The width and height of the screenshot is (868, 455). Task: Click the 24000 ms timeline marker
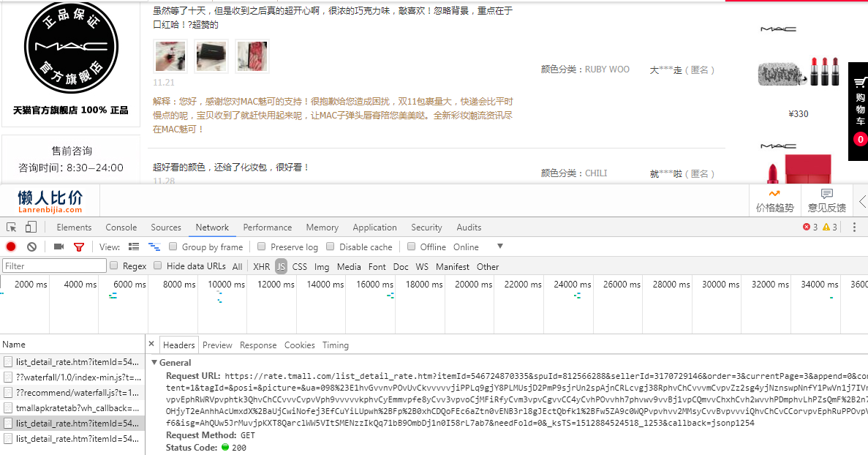coord(572,284)
